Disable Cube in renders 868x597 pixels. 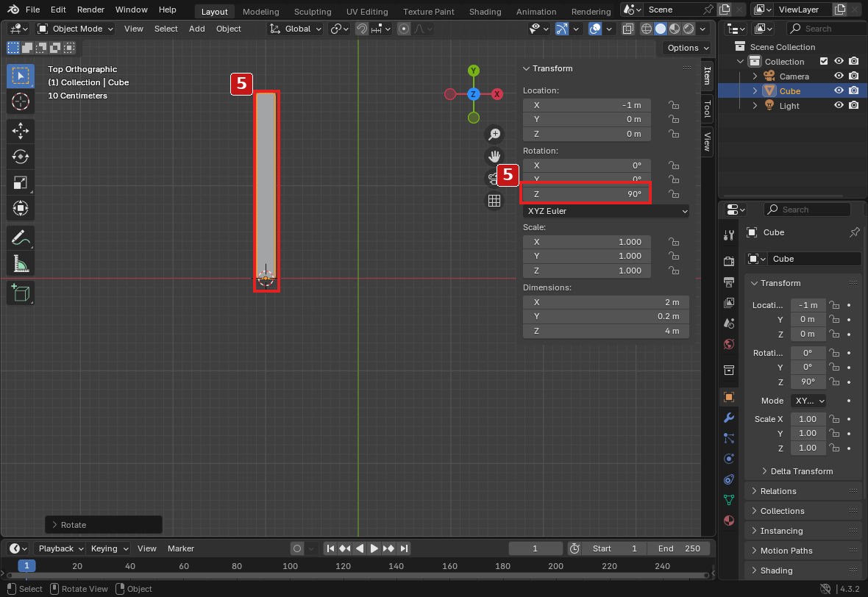point(853,90)
